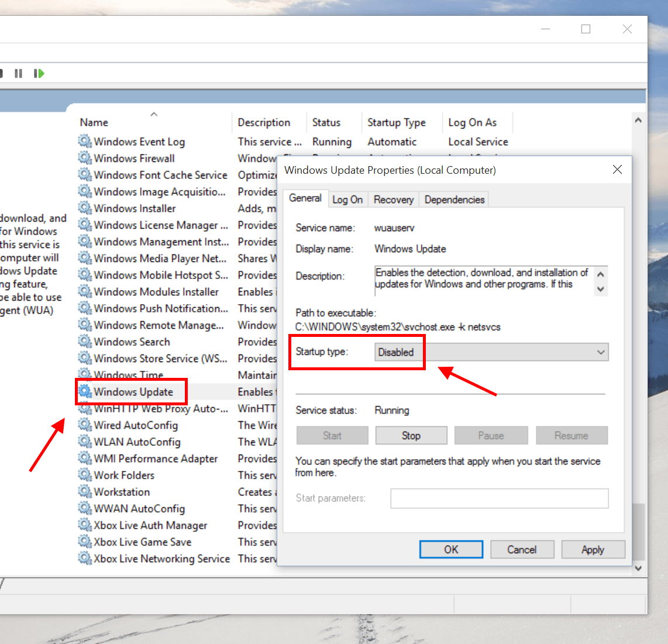Image resolution: width=668 pixels, height=644 pixels.
Task: Select the Windows Mobile Hotspot Service icon
Action: coord(85,275)
